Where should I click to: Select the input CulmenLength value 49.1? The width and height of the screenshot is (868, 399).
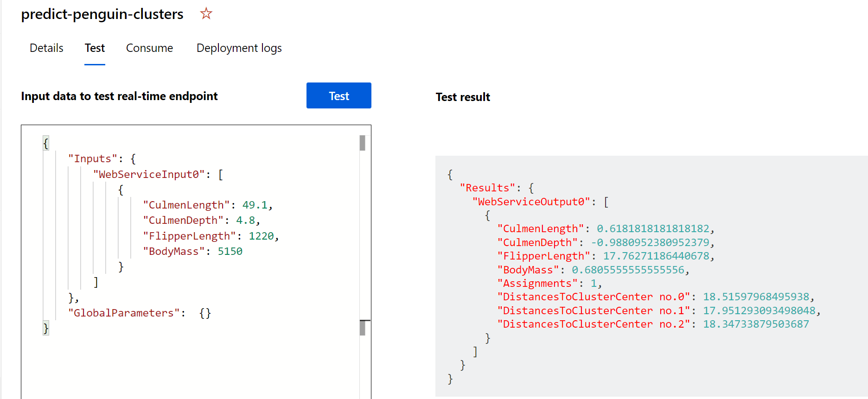(x=255, y=205)
